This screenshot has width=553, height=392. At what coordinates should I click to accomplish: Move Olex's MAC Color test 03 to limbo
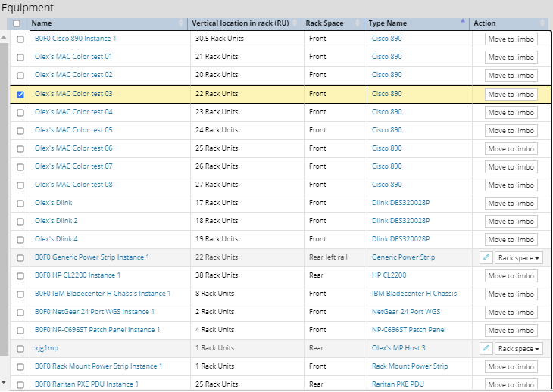[x=511, y=94]
